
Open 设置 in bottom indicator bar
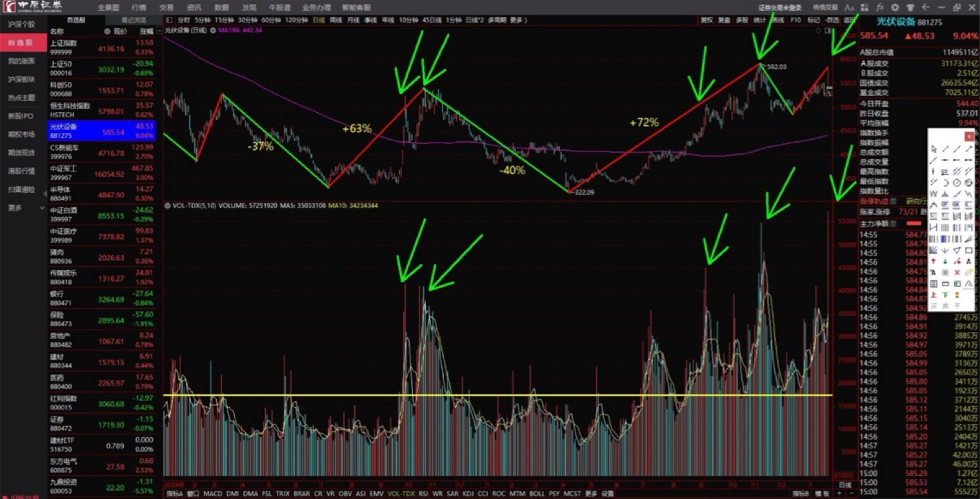[x=608, y=494]
